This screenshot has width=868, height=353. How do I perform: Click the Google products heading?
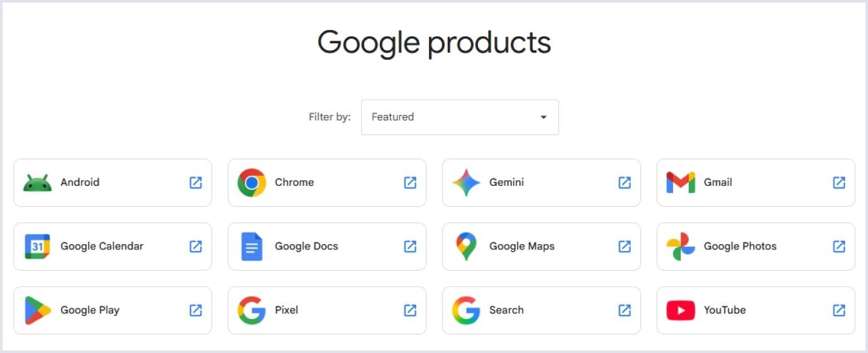[434, 43]
